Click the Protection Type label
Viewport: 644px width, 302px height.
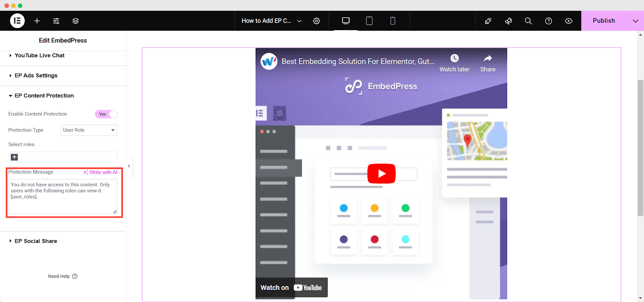click(26, 130)
